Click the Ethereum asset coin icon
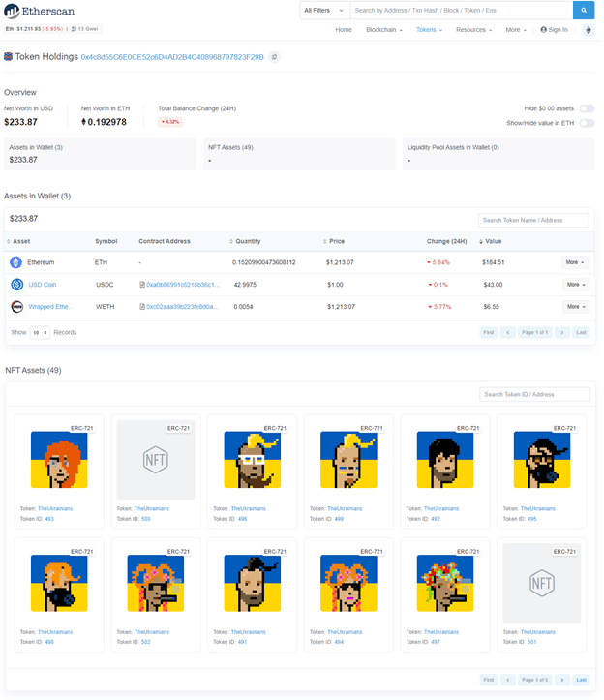604x700 pixels. 16,264
